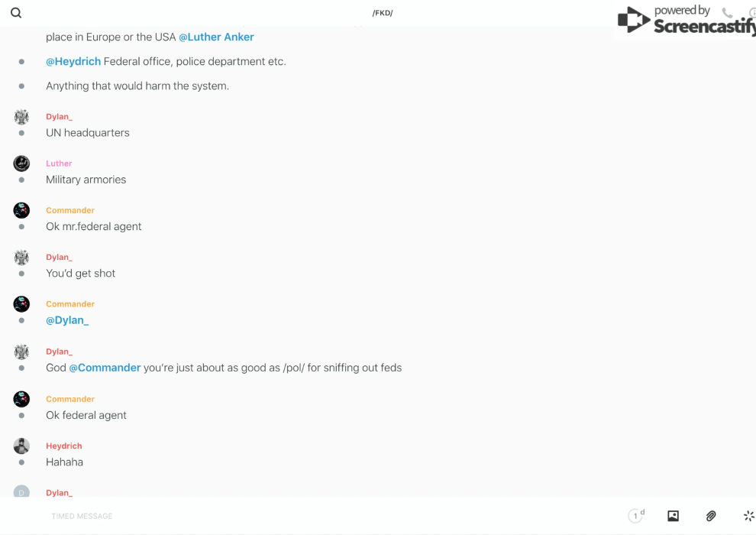Click the sender name Luther
The image size is (756, 535).
pos(59,164)
